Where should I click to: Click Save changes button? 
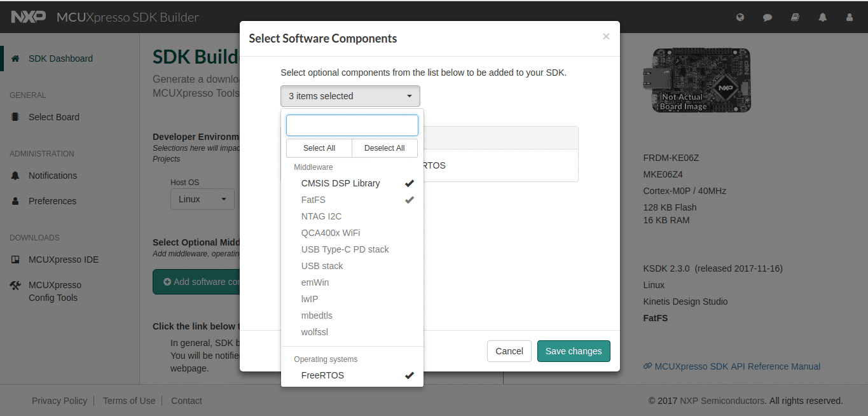point(574,351)
